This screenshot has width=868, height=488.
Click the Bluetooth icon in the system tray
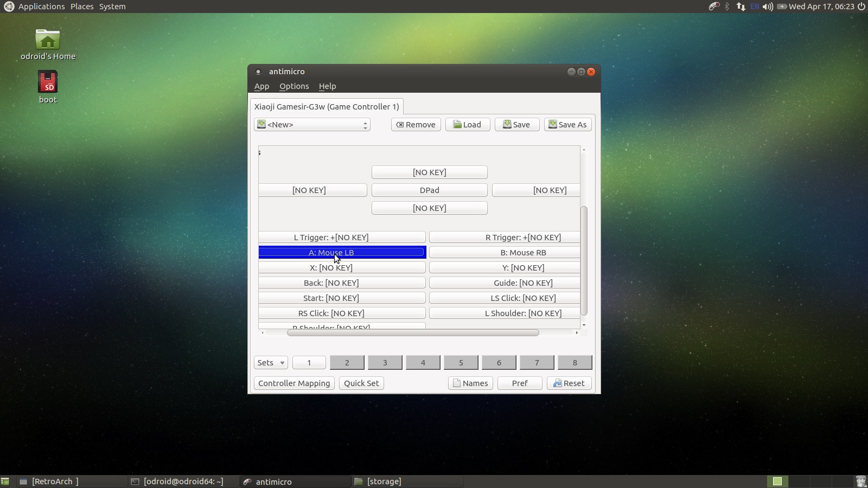click(x=727, y=7)
